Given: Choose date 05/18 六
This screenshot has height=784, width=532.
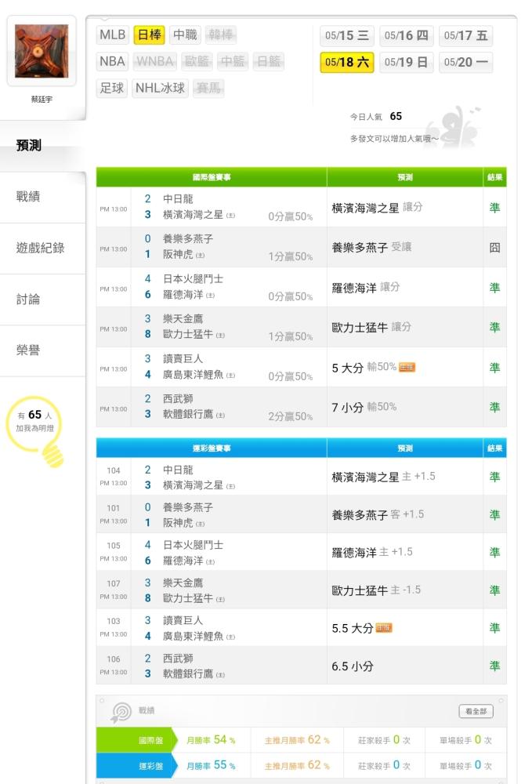Looking at the screenshot, I should tap(346, 63).
